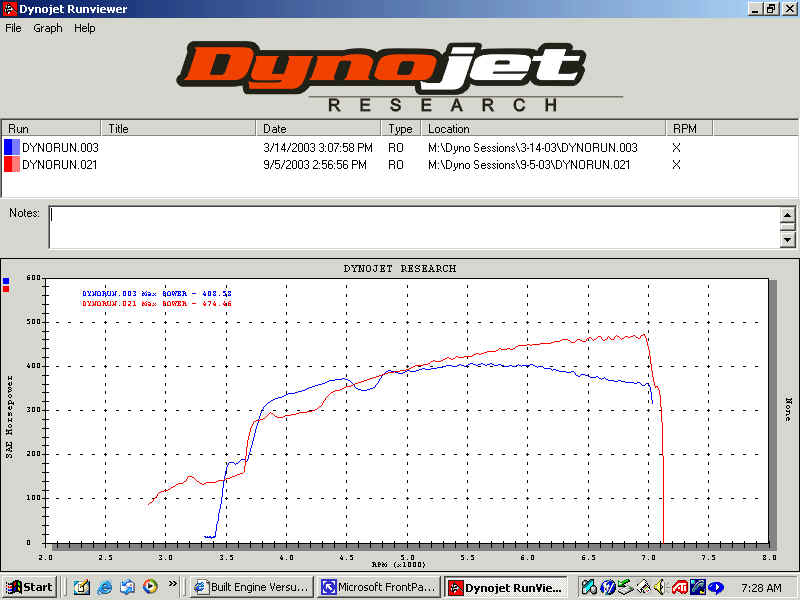Image resolution: width=800 pixels, height=600 pixels.
Task: Switch to Microsoft FrontPage taskbar window
Action: tap(378, 587)
